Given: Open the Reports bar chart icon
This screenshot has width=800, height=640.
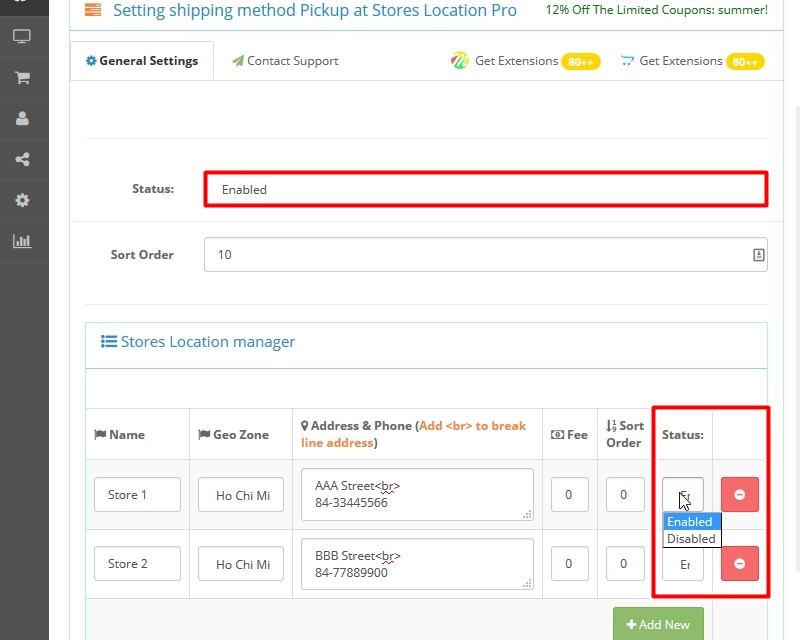Looking at the screenshot, I should 22,241.
